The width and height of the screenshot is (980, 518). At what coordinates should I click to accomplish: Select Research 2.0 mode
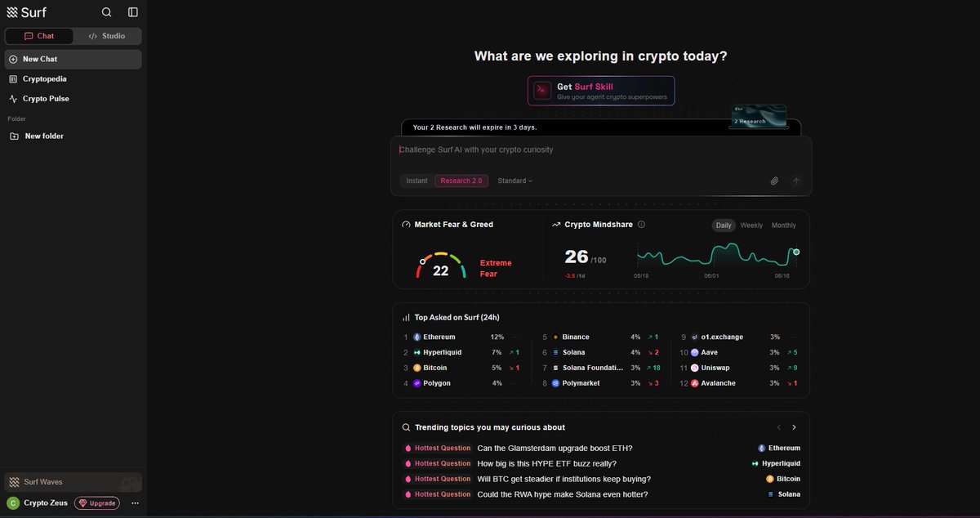(x=461, y=181)
